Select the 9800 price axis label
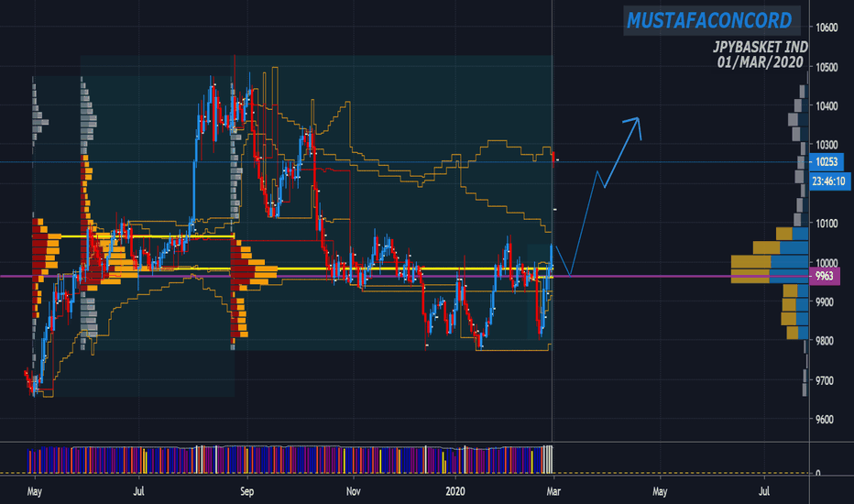The height and width of the screenshot is (504, 854). pyautogui.click(x=824, y=341)
